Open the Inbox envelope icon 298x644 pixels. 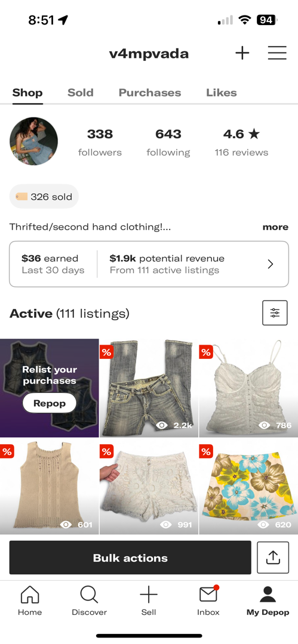(x=208, y=594)
